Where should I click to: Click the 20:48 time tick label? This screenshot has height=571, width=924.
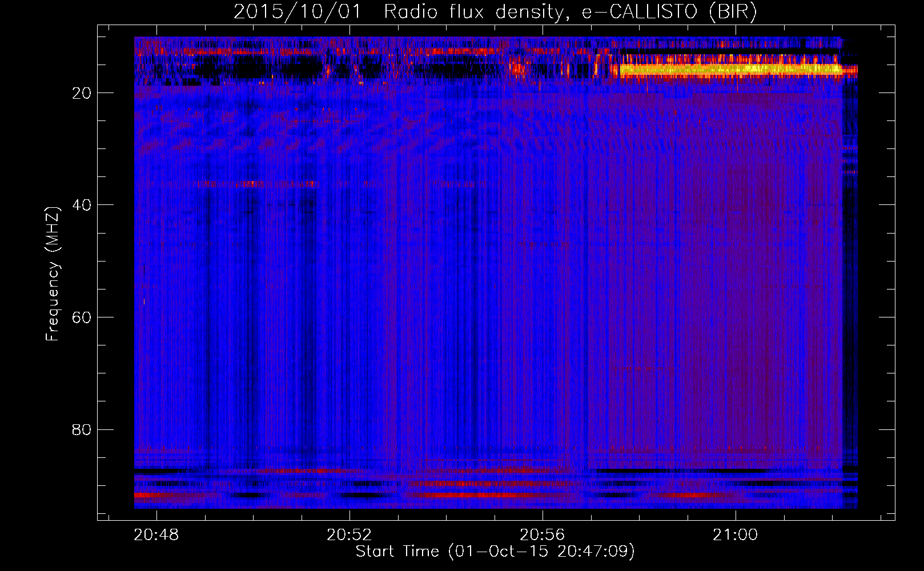[x=156, y=534]
